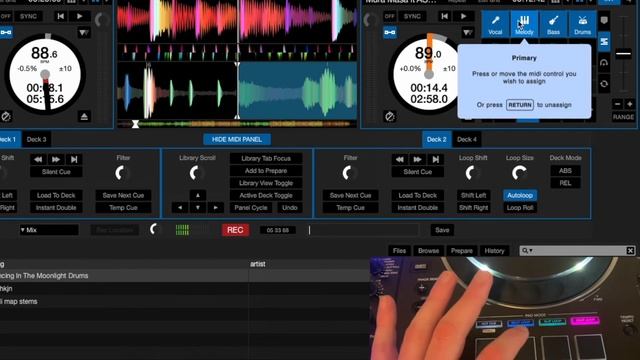Image resolution: width=640 pixels, height=360 pixels.
Task: Click the censor icon on left deck
Action: [x=6, y=117]
